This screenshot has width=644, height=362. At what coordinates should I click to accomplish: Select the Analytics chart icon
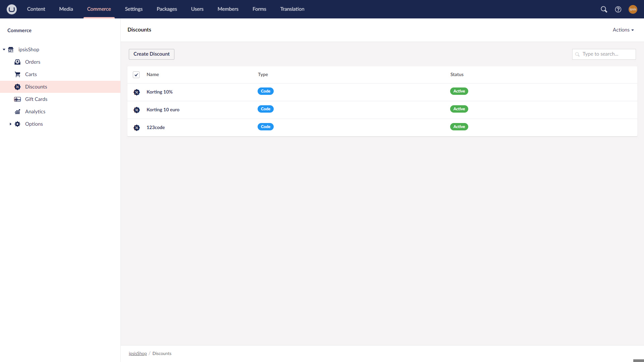click(x=17, y=112)
